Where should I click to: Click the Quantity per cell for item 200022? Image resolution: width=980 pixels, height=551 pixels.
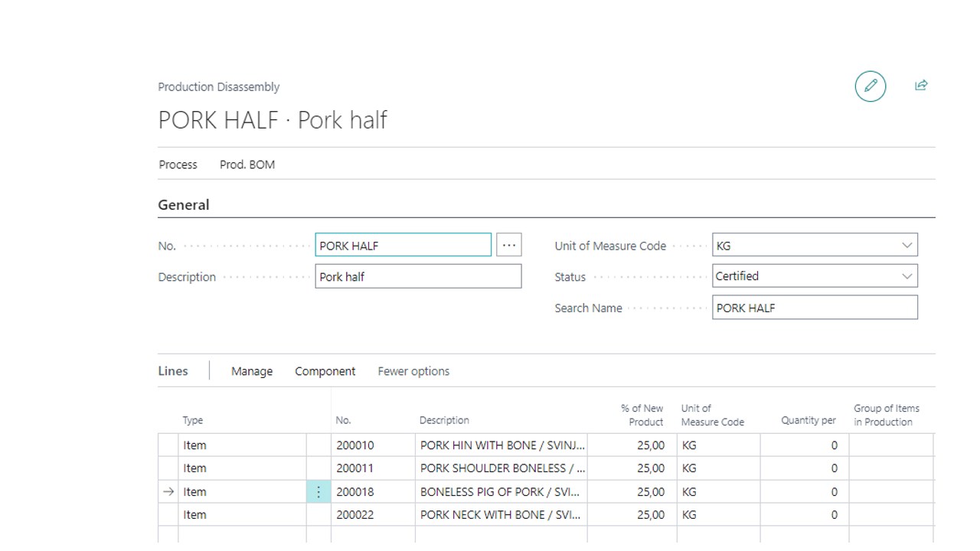click(805, 515)
